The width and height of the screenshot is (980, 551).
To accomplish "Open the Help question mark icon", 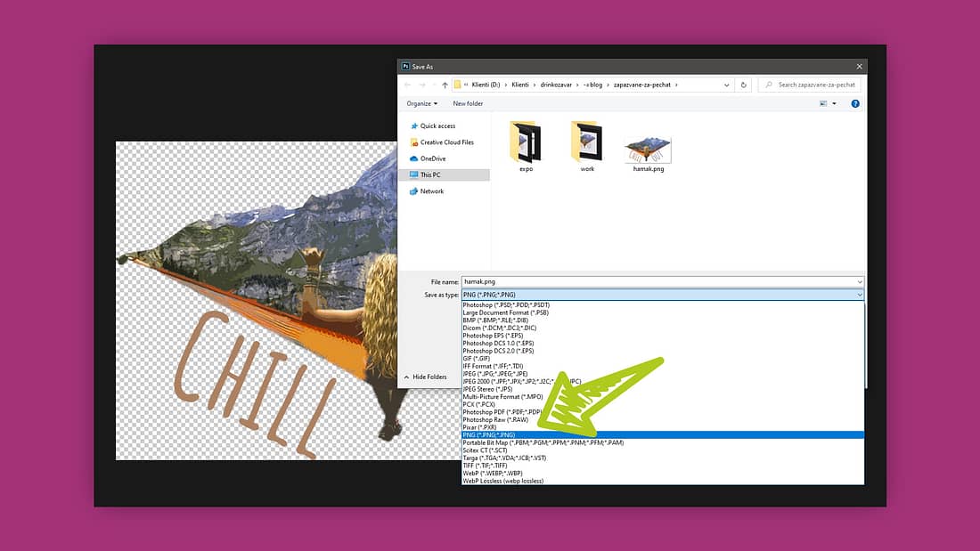I will pos(855,103).
